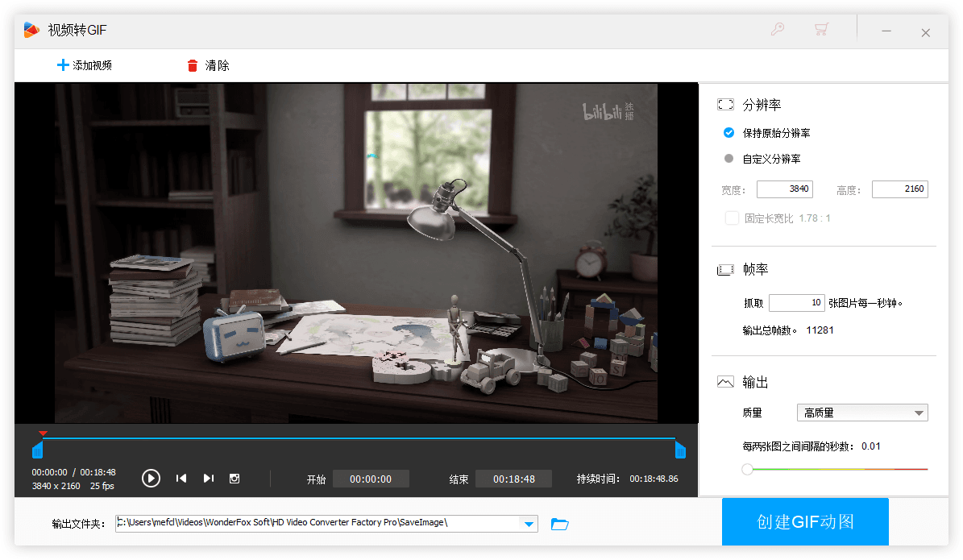The image size is (963, 560).
Task: Click the 高度 height input field
Action: pyautogui.click(x=899, y=189)
